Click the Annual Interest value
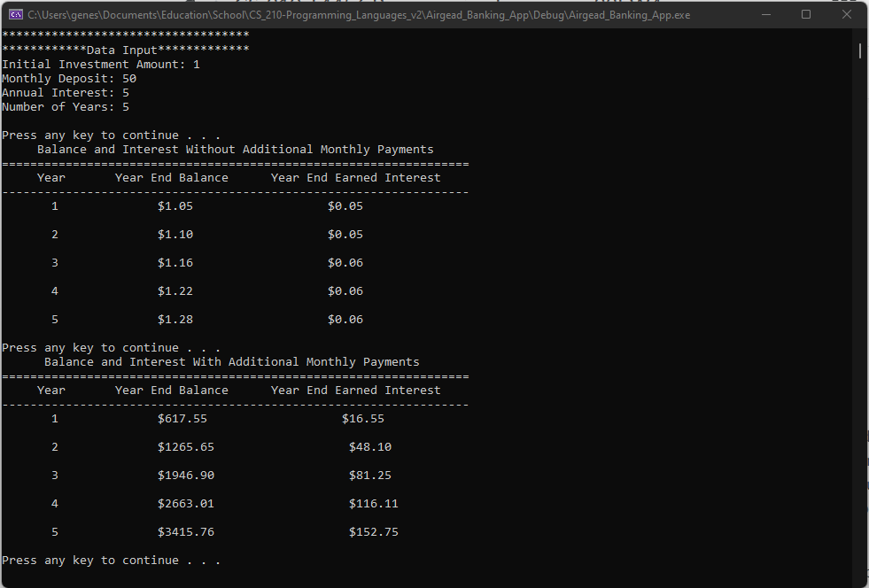The width and height of the screenshot is (869, 588). tap(125, 92)
